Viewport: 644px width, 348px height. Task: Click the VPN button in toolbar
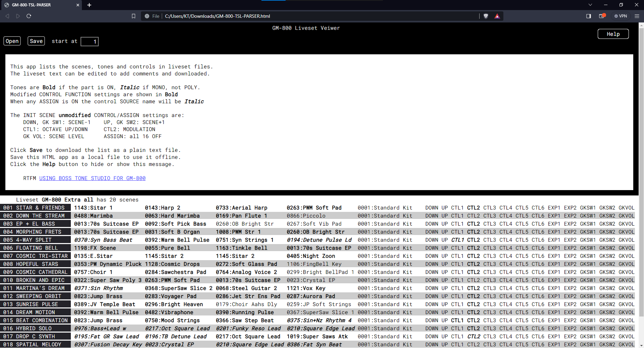621,16
